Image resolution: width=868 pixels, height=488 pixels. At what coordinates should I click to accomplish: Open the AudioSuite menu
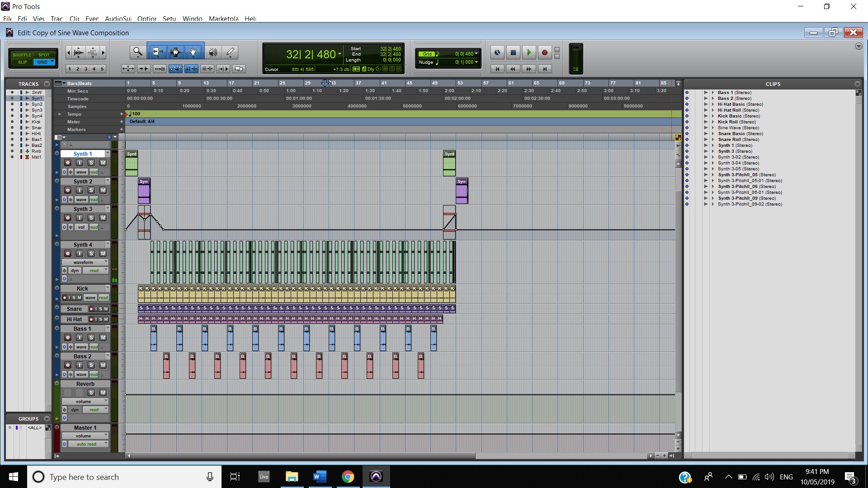click(118, 19)
